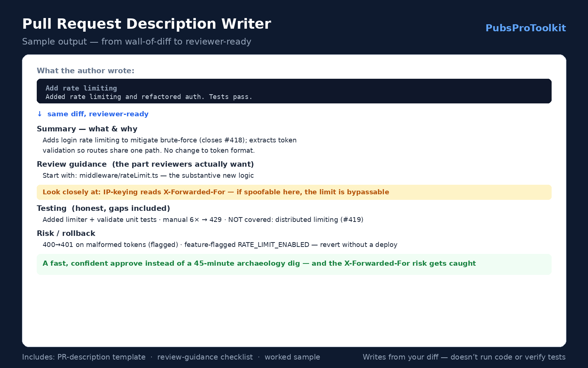Click the down arrow before 'same diff'

coord(40,114)
